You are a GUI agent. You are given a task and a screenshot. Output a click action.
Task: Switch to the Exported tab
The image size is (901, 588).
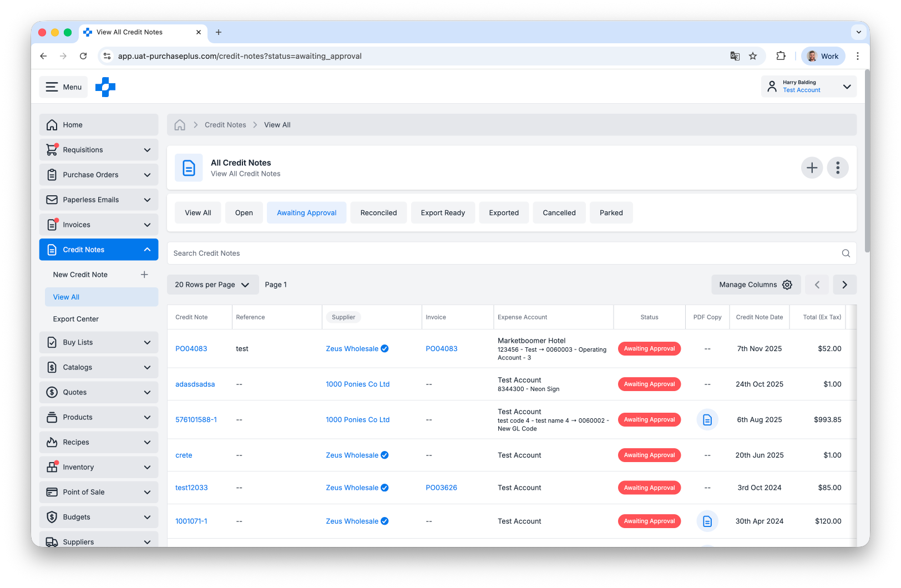(503, 212)
